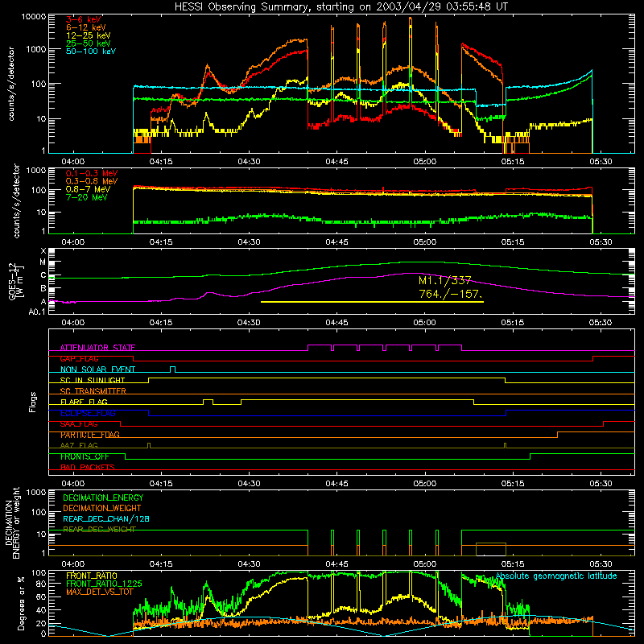Click the FRONTS_OFF flag label
The image size is (644, 644).
(x=85, y=456)
